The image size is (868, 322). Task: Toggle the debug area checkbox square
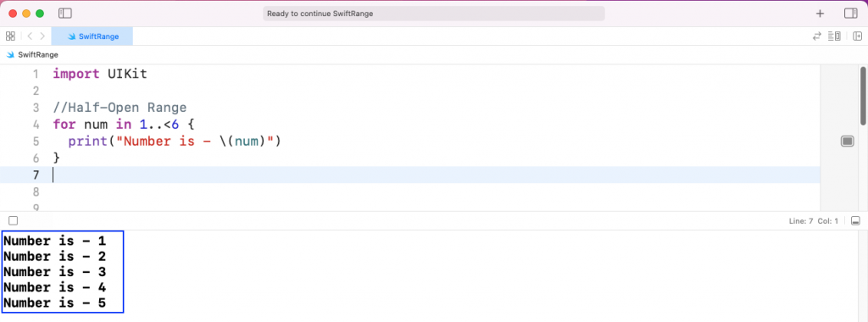click(x=14, y=221)
